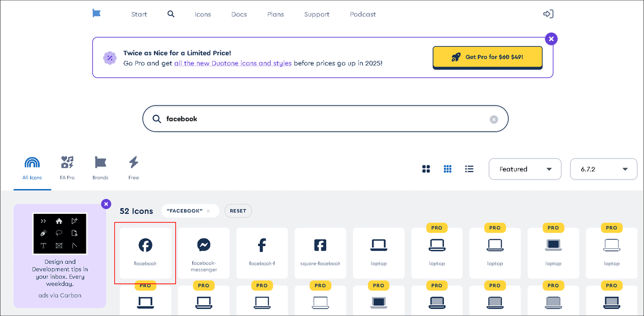Select the facebook-f icon card
This screenshot has width=644, height=316.
pos(262,253)
